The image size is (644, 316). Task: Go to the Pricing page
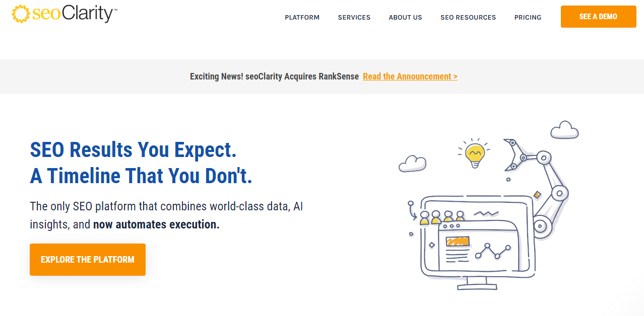528,17
